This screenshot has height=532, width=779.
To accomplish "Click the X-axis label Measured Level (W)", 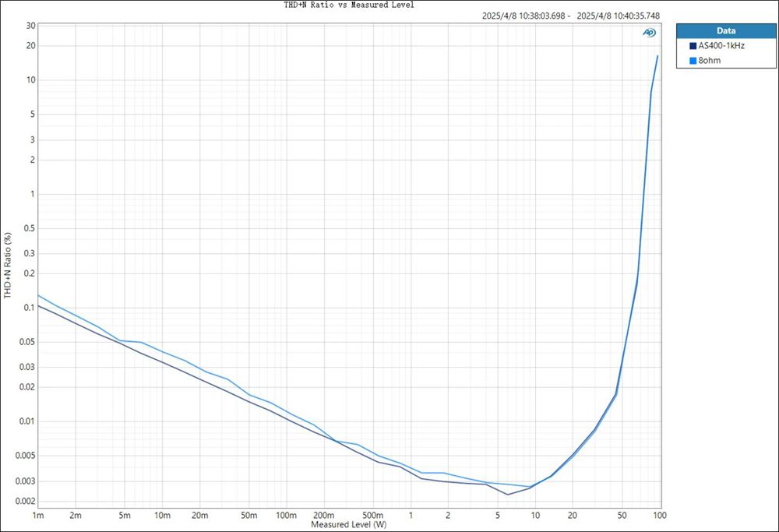I will tap(349, 524).
